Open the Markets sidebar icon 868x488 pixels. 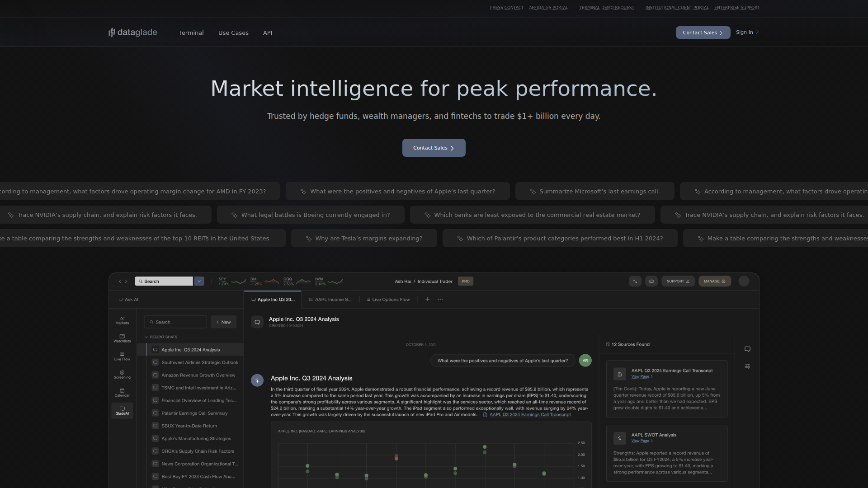pos(122,320)
